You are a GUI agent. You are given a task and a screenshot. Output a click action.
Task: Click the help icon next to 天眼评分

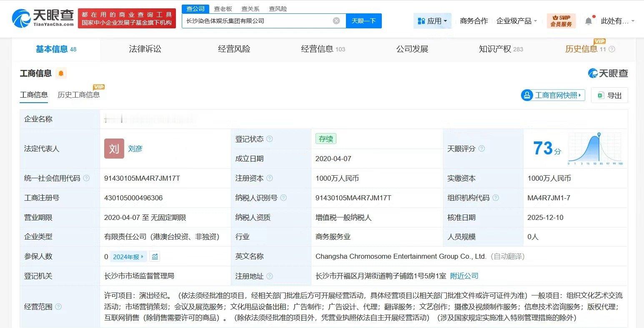[x=481, y=149]
